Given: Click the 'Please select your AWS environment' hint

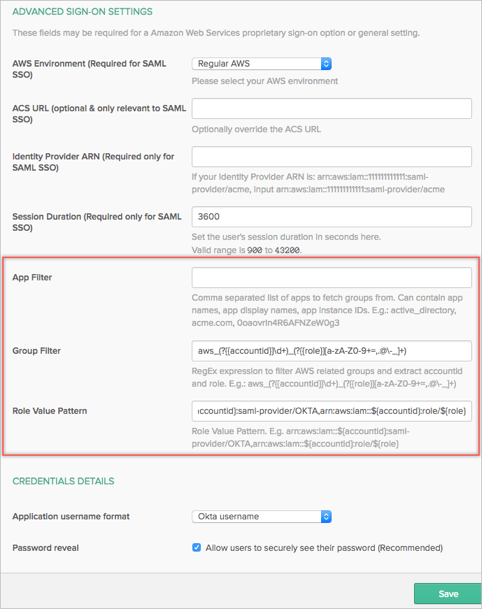Looking at the screenshot, I should (264, 81).
